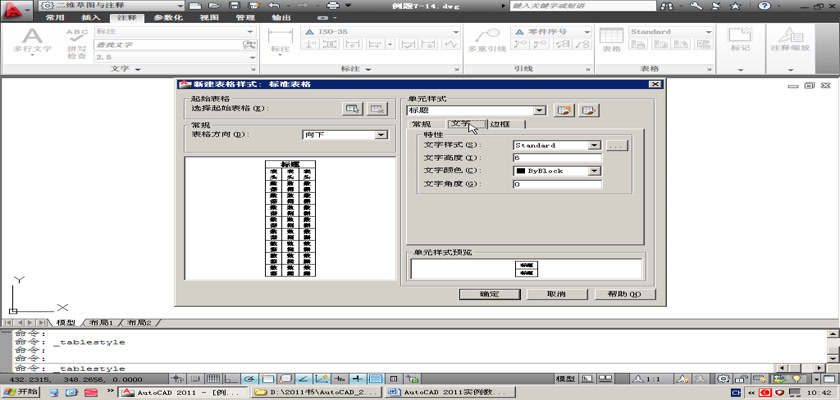Screen dimensions: 840x400
Task: Open the folder D:\2011书 taskbar item
Action: coord(317,393)
